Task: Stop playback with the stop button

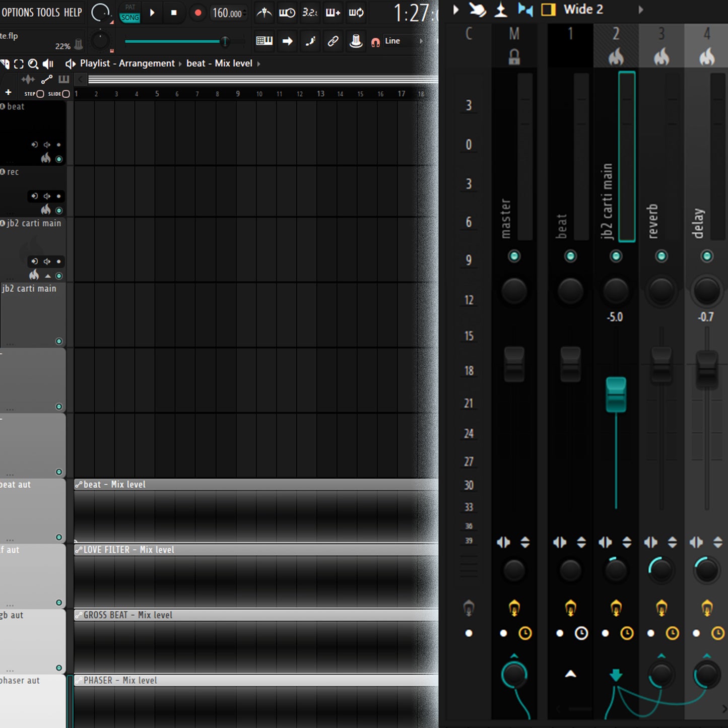Action: coord(174,13)
